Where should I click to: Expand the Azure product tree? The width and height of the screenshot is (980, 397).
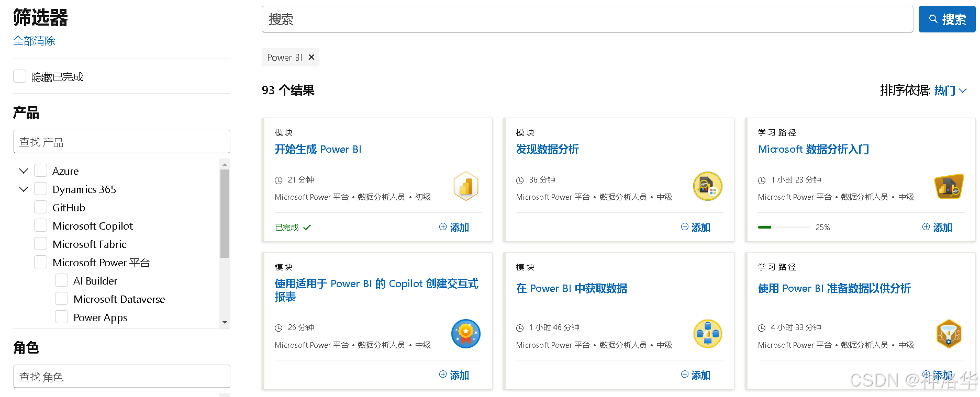pos(23,171)
